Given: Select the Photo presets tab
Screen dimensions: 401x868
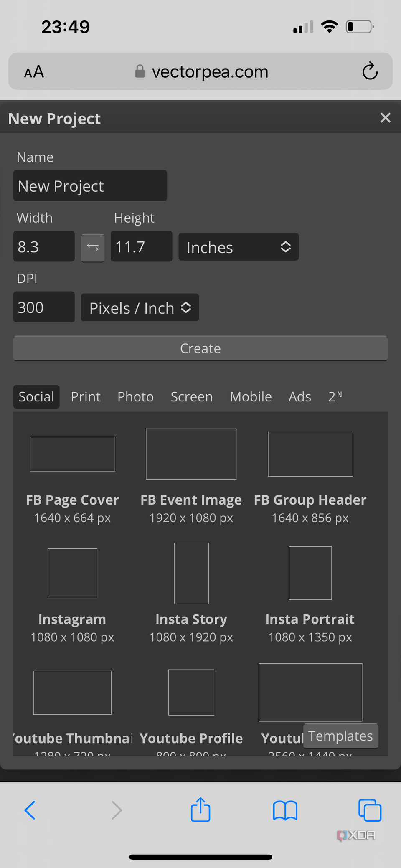Looking at the screenshot, I should 135,397.
